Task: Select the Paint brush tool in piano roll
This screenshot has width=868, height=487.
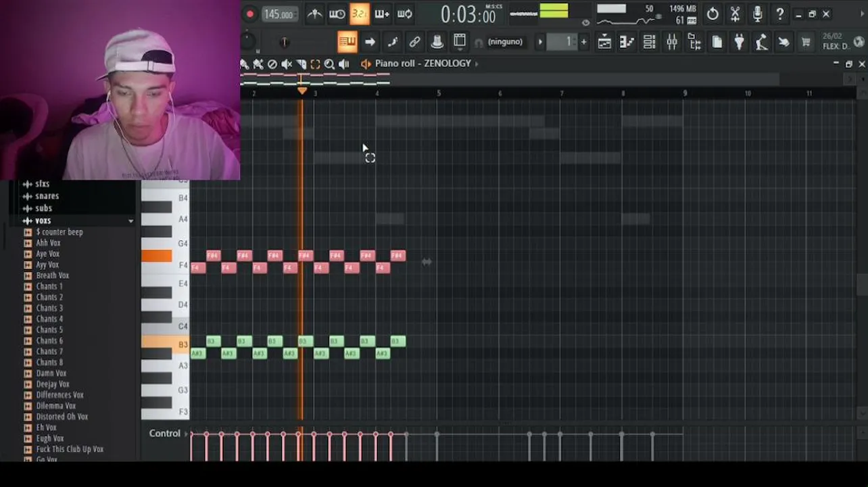Action: pyautogui.click(x=258, y=64)
